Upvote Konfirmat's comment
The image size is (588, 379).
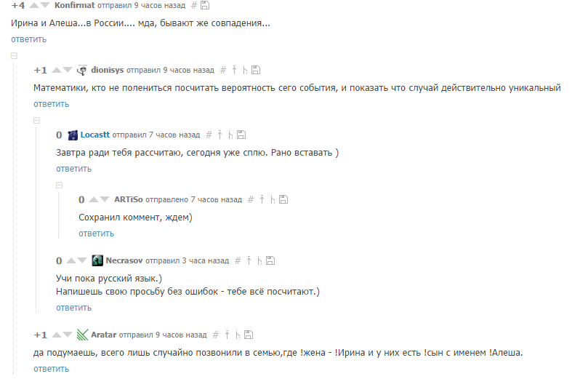34,5
